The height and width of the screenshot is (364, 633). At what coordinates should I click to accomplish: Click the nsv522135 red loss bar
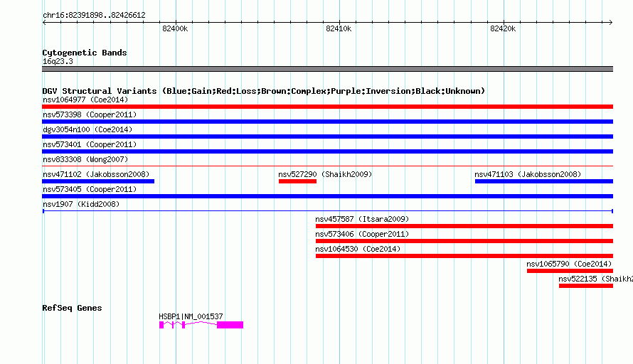click(586, 286)
